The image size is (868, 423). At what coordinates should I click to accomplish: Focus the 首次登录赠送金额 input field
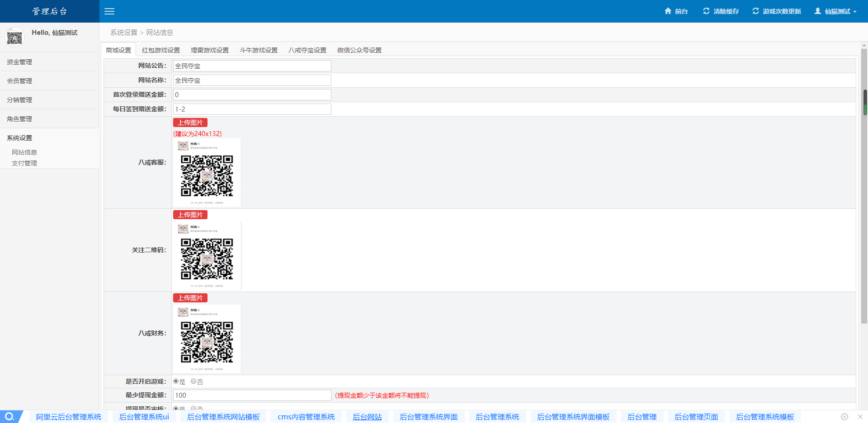click(252, 95)
